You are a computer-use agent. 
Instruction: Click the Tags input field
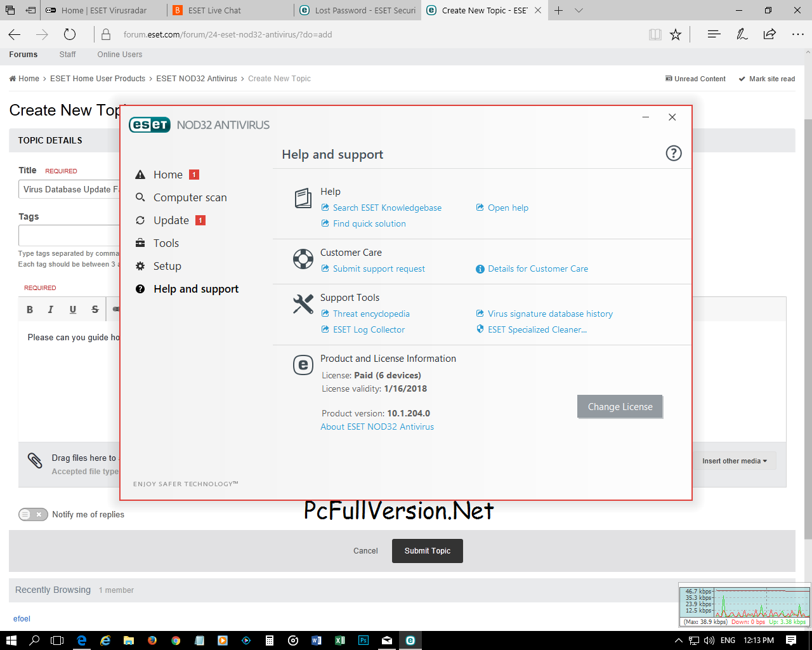tap(69, 235)
